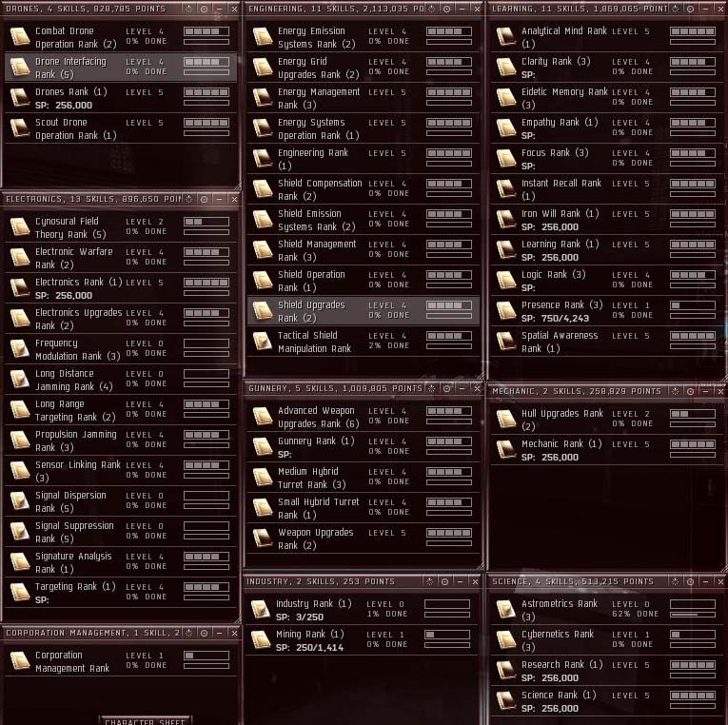Toggle the circle pin in Drones window header
The width and height of the screenshot is (728, 725).
point(204,9)
